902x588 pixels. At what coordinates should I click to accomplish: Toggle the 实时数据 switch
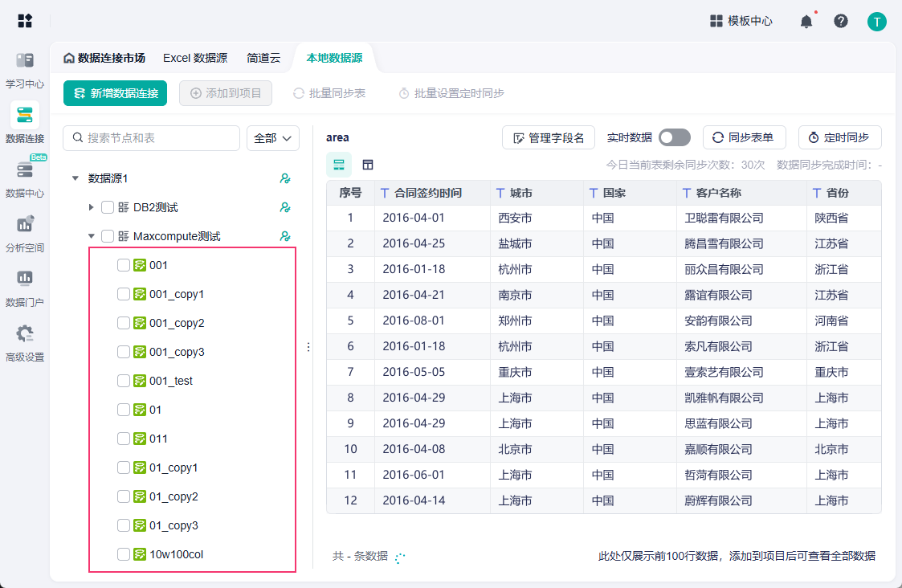point(674,137)
